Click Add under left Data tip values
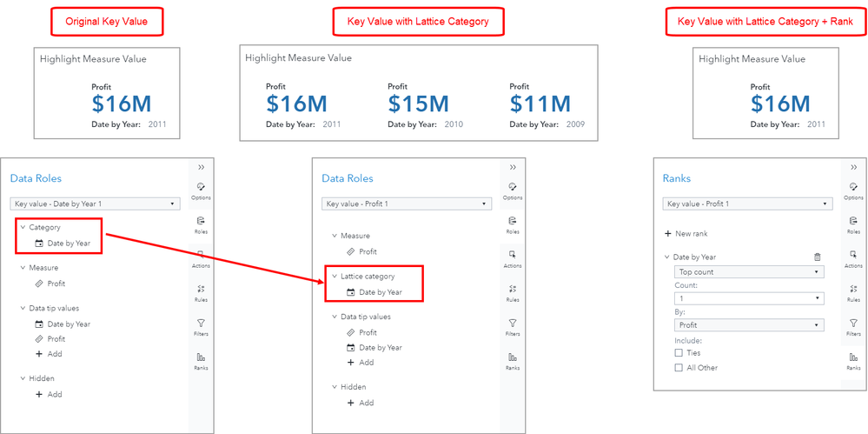This screenshot has width=868, height=434. [x=49, y=354]
